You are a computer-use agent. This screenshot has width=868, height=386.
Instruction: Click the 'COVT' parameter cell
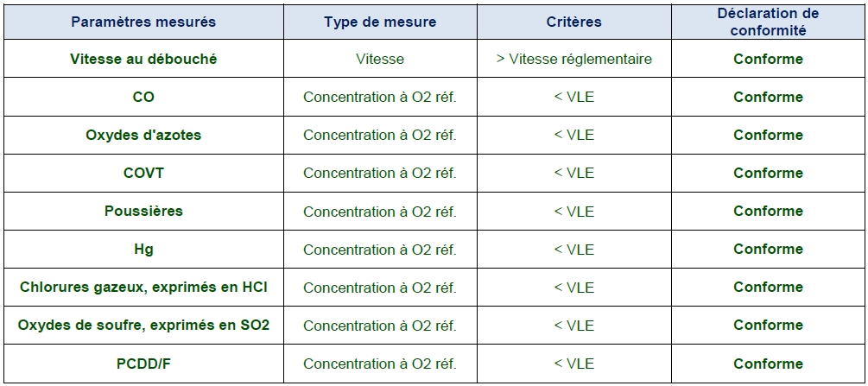tap(143, 174)
